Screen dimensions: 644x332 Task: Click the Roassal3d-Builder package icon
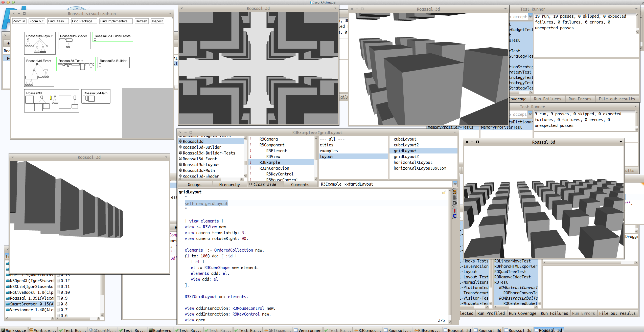[x=180, y=147]
